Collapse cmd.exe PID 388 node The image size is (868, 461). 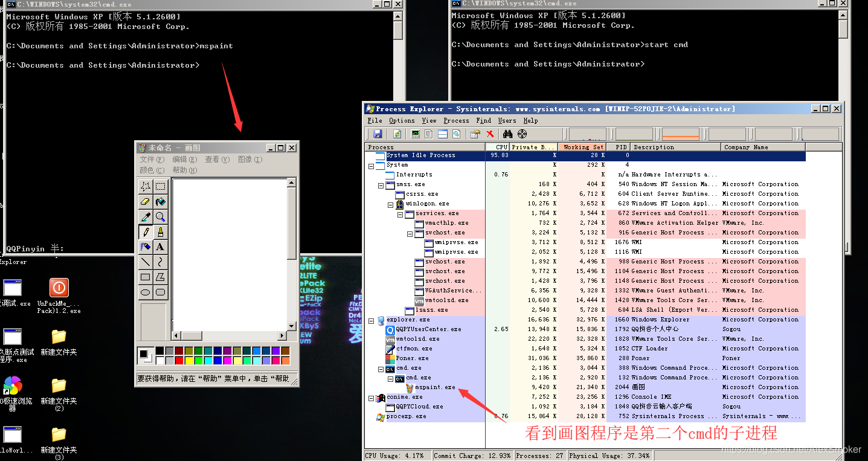pyautogui.click(x=381, y=368)
